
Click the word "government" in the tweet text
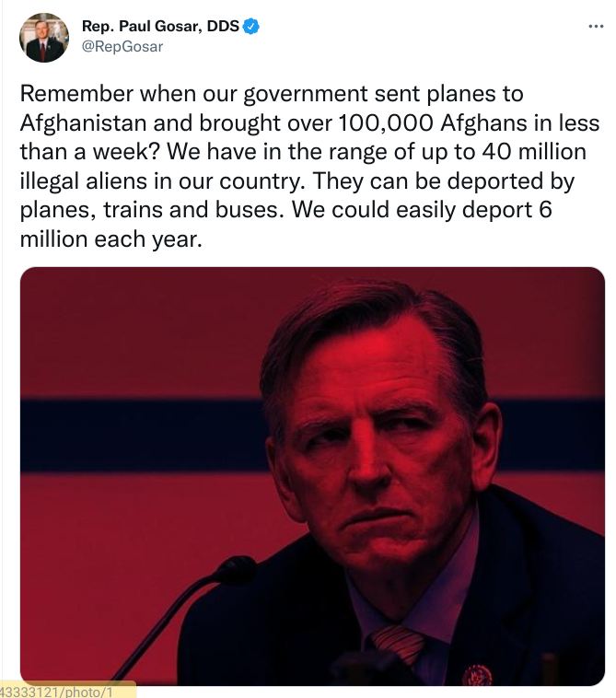tap(315, 94)
